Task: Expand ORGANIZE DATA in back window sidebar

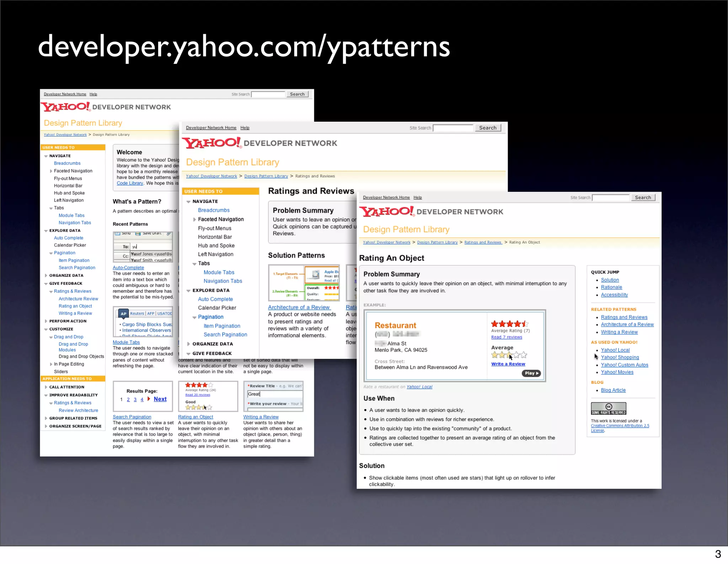Action: (46, 275)
